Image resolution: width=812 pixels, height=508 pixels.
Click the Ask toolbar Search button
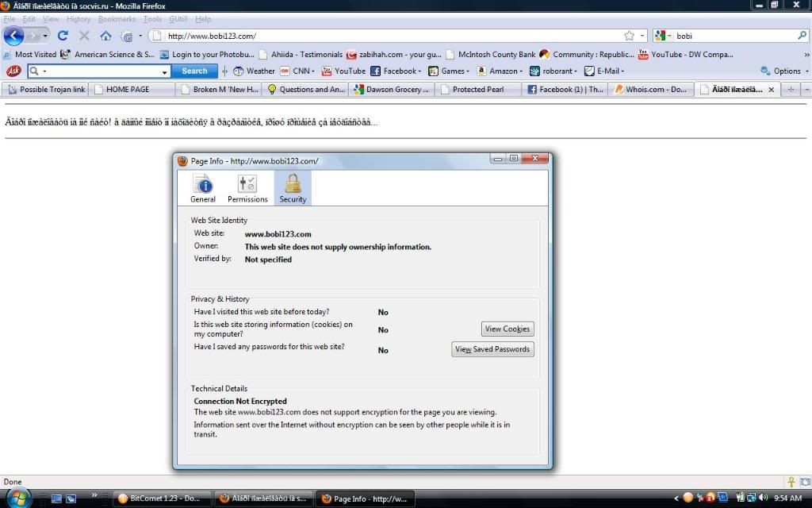click(194, 71)
